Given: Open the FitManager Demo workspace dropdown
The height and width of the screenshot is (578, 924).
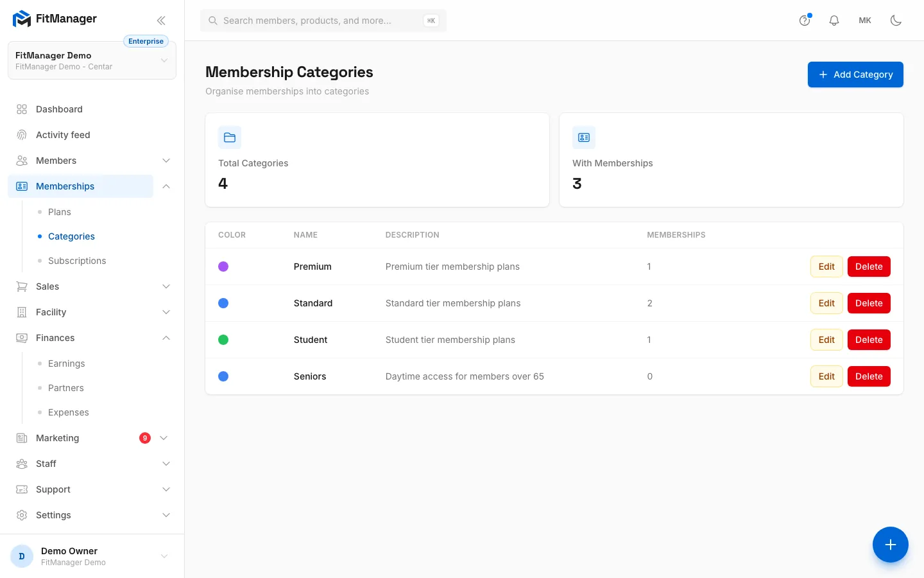Looking at the screenshot, I should 92,60.
